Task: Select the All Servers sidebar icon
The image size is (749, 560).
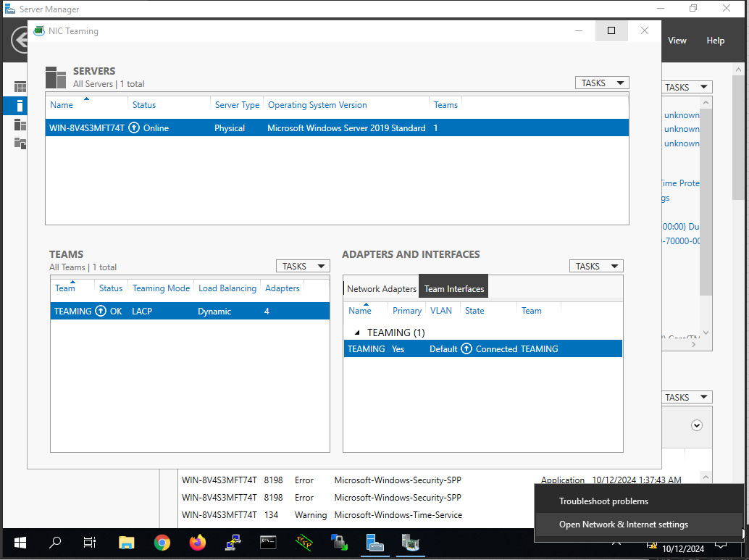Action: (x=20, y=125)
